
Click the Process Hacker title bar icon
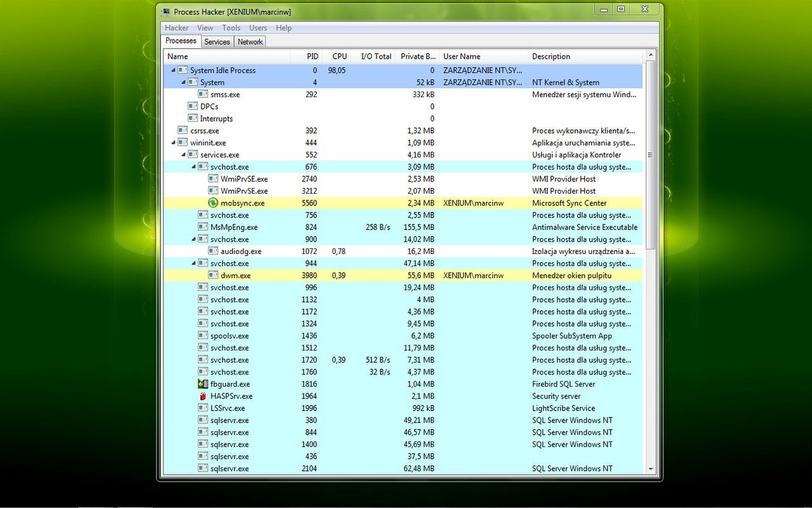tap(166, 11)
